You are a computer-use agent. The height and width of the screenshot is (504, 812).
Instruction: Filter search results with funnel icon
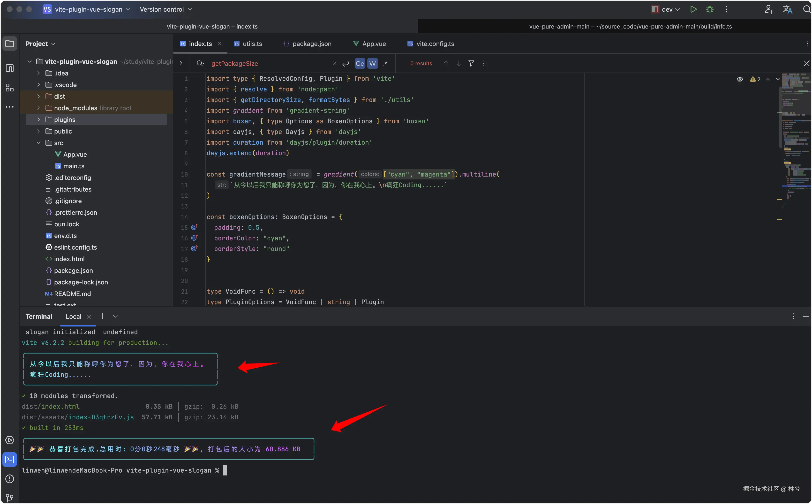click(x=471, y=63)
